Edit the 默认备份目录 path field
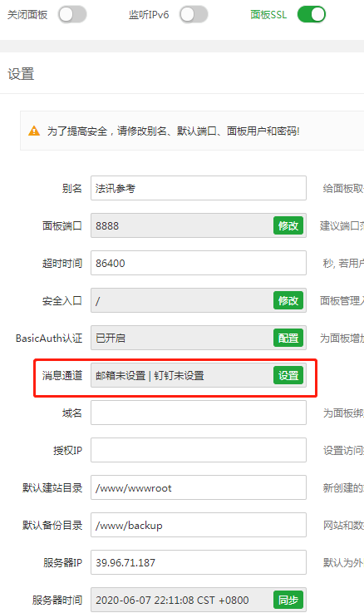Viewport: 364px width, 613px height. point(199,525)
